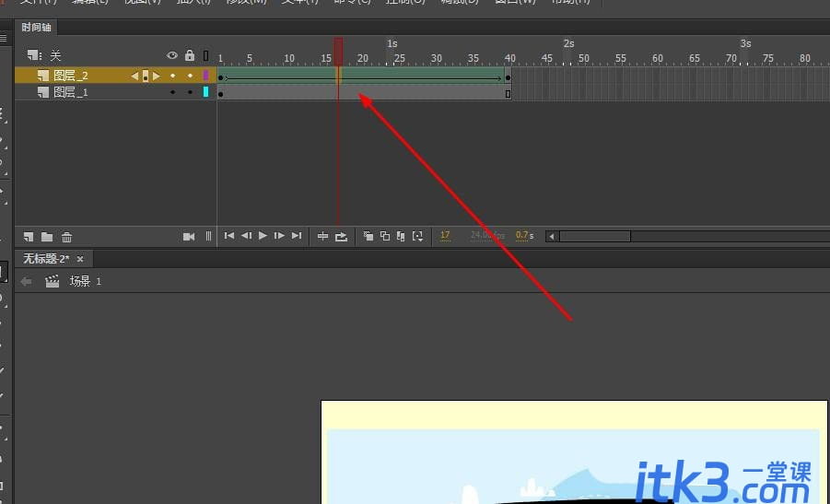
Task: Select the 无标题-2* document tab
Action: point(46,259)
